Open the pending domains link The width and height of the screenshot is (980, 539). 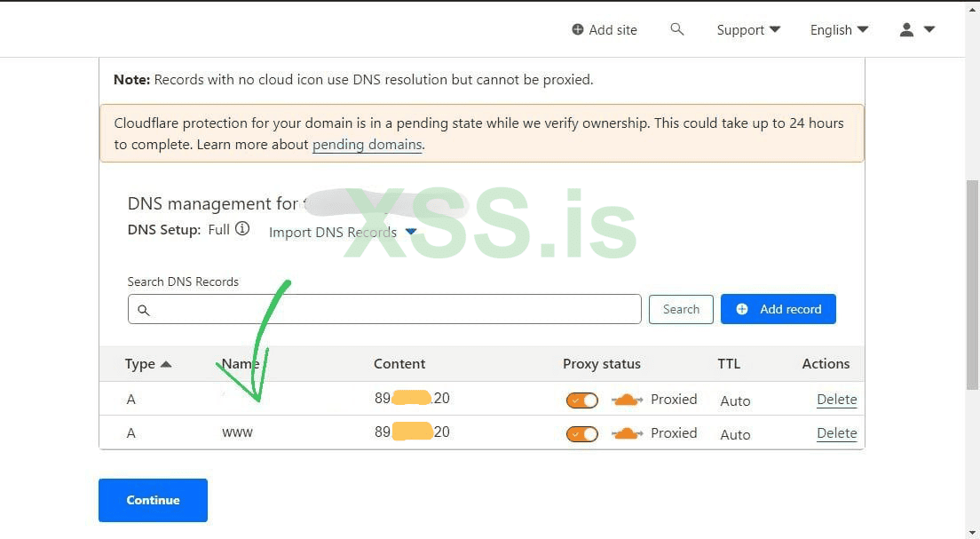click(x=367, y=144)
